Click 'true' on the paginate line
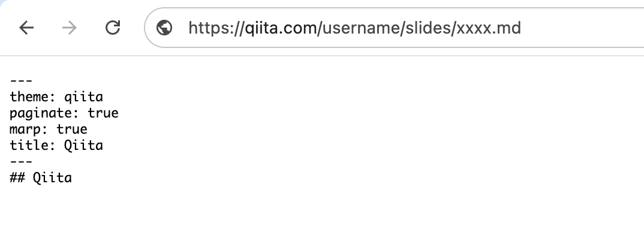 [103, 113]
